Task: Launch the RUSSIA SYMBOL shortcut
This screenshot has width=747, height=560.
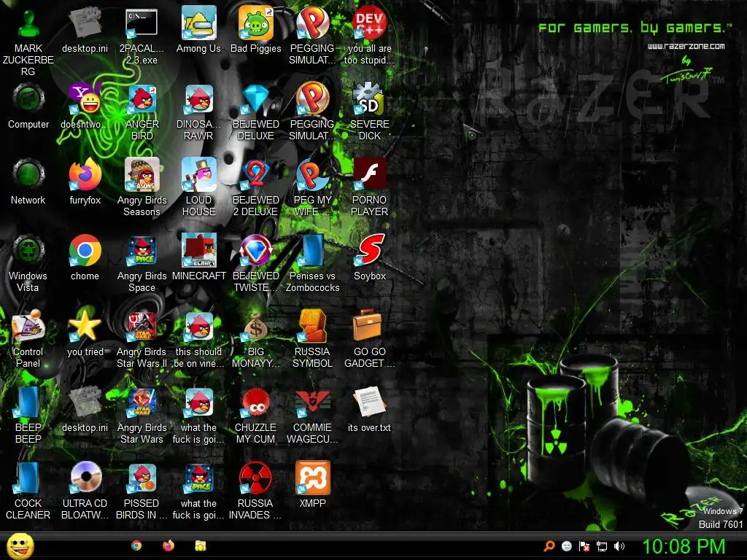Action: point(312,326)
